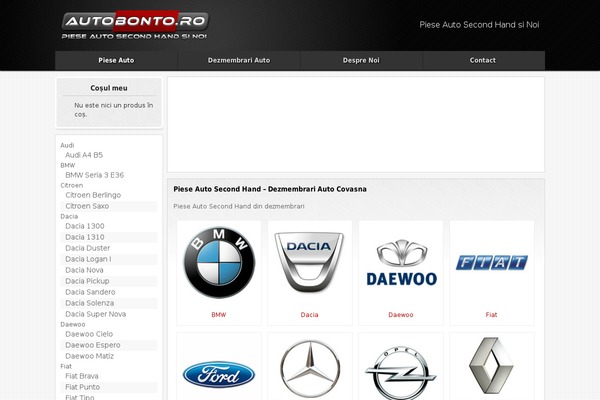Select Audi A4 B5 in sidebar
Image resolution: width=600 pixels, height=400 pixels.
point(84,155)
